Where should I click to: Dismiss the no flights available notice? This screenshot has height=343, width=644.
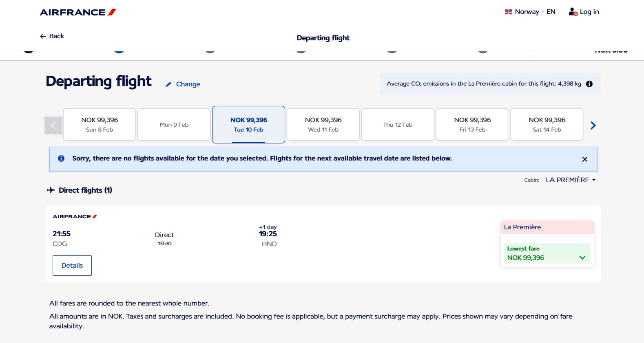[585, 159]
